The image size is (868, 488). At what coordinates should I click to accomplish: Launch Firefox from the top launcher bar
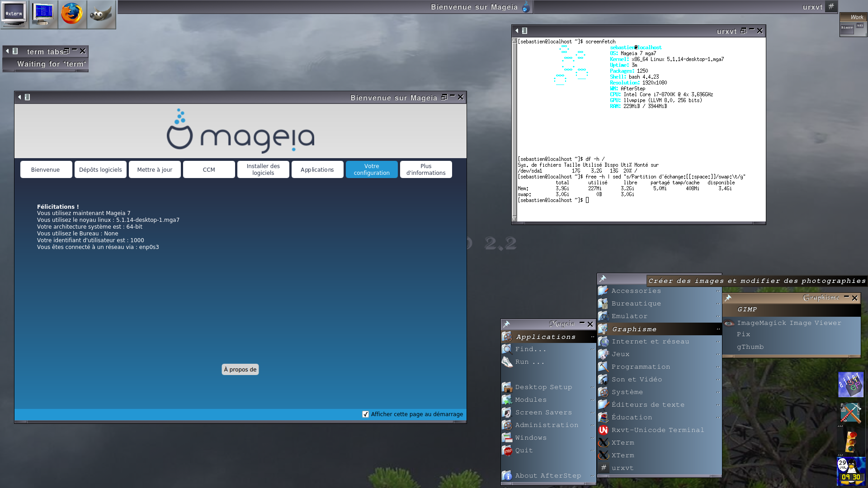point(72,14)
